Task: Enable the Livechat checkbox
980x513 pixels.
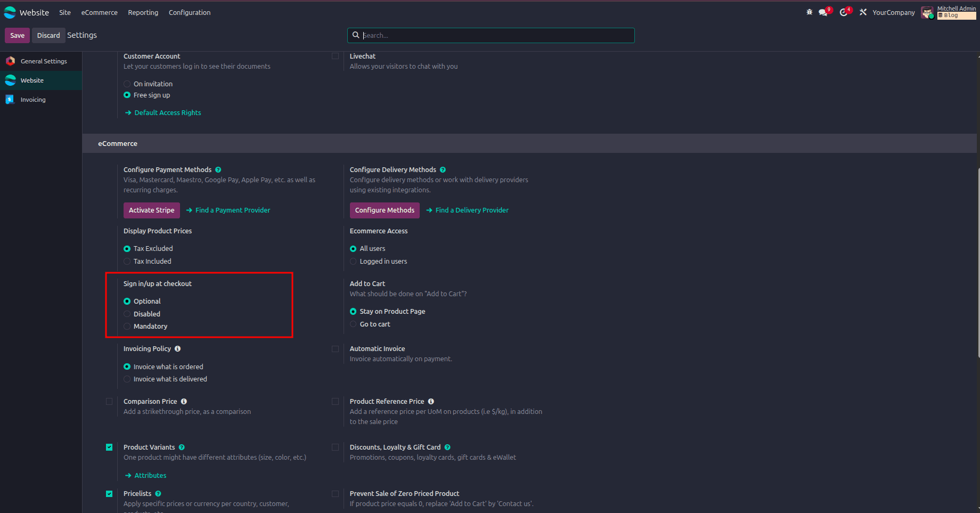Action: click(335, 56)
